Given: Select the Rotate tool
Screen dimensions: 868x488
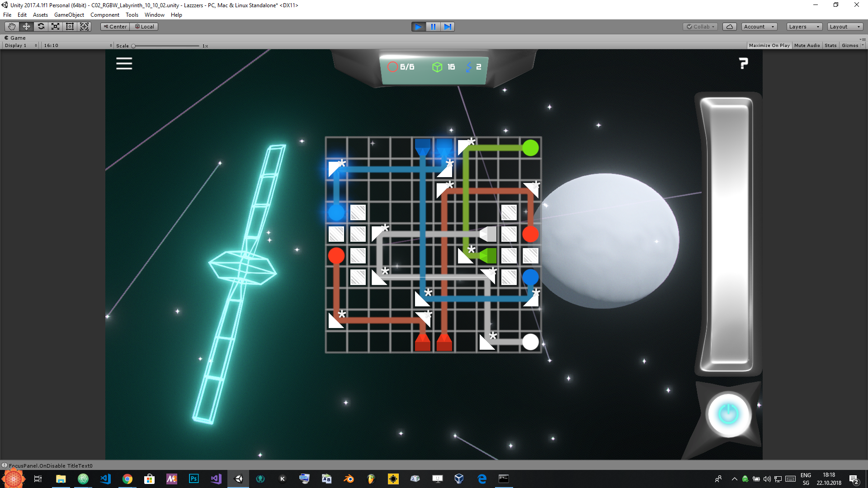Looking at the screenshot, I should [41, 27].
